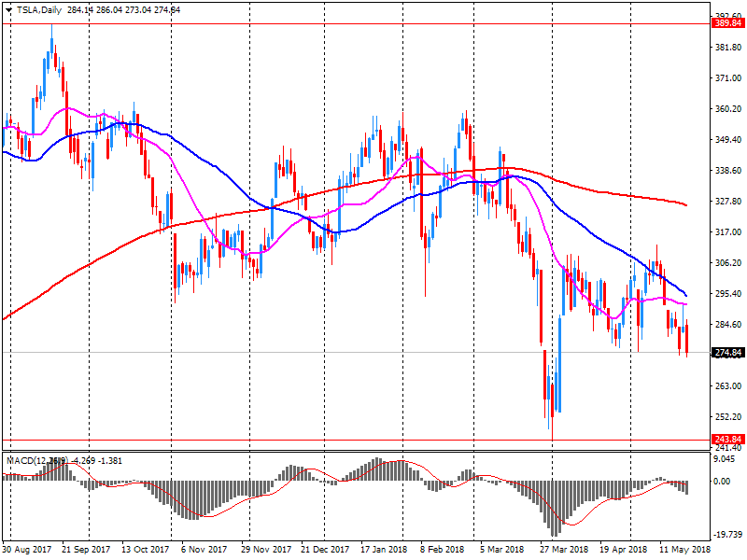
Task: Click the 360.20 price axis label
Action: click(x=726, y=109)
